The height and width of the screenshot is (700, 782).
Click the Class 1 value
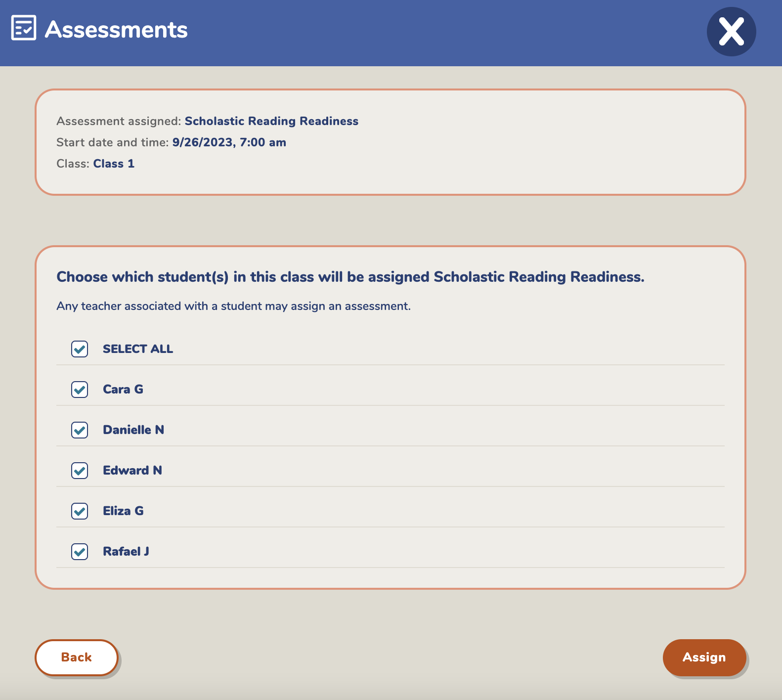coord(114,164)
